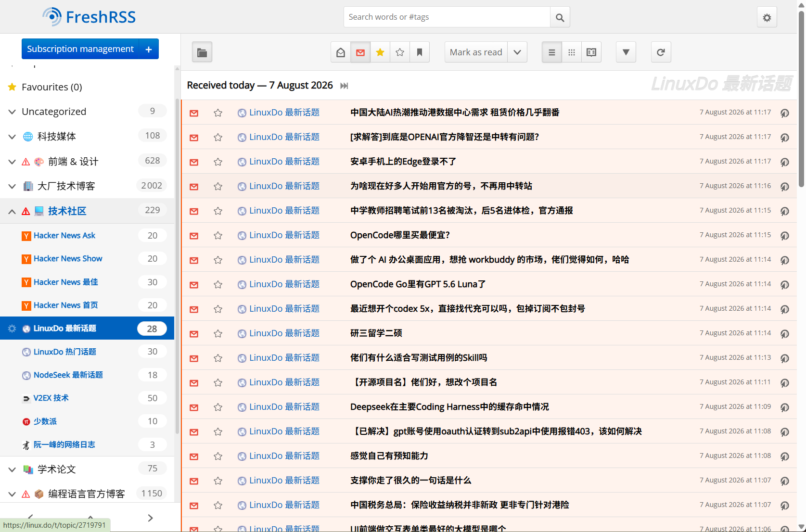The width and height of the screenshot is (806, 532).
Task: Expand the 科技媒体 category
Action: [12, 137]
